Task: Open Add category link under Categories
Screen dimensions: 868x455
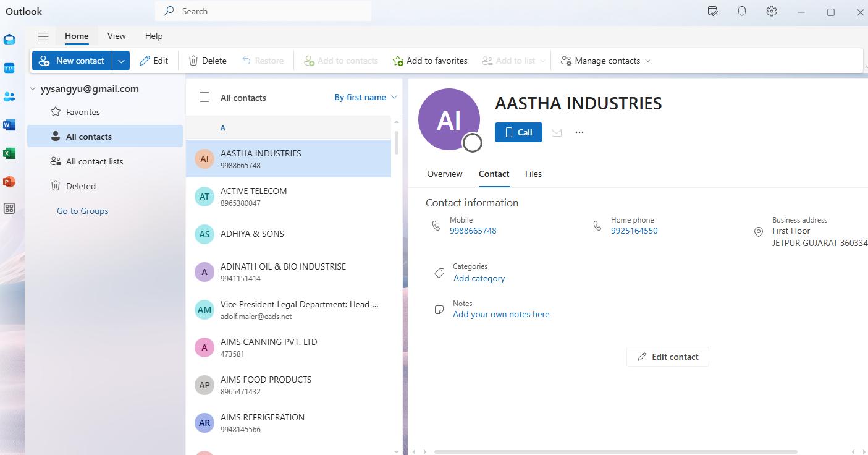Action: tap(479, 278)
